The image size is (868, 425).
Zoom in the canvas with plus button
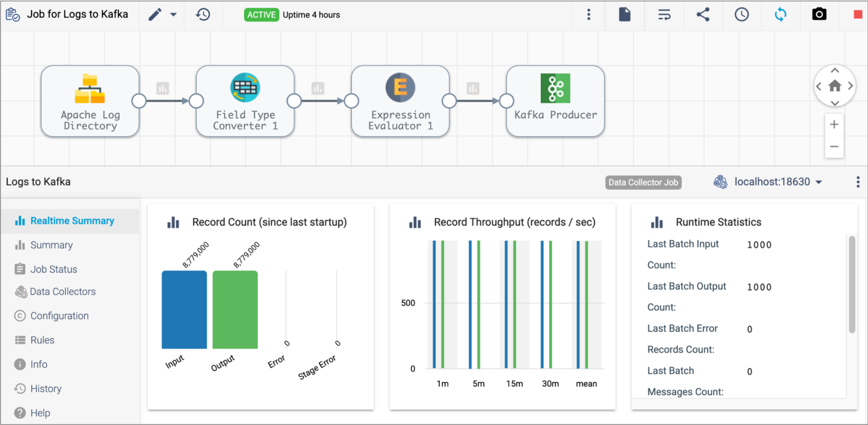[834, 124]
